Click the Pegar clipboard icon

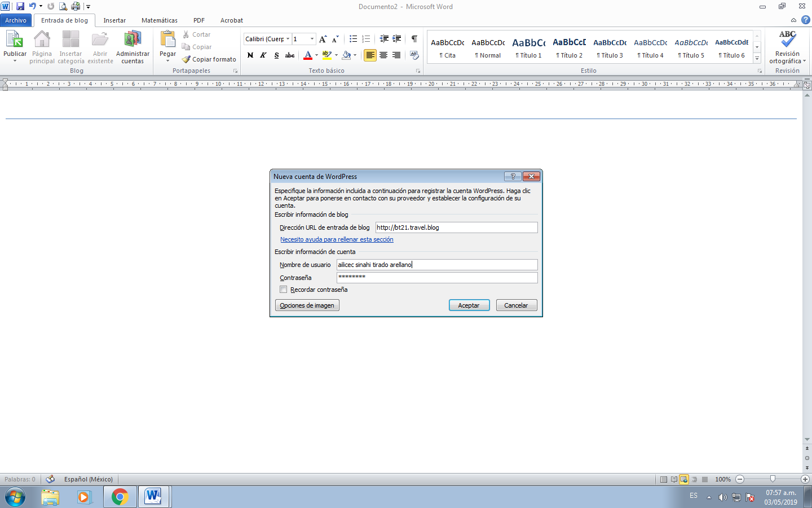[x=167, y=40]
